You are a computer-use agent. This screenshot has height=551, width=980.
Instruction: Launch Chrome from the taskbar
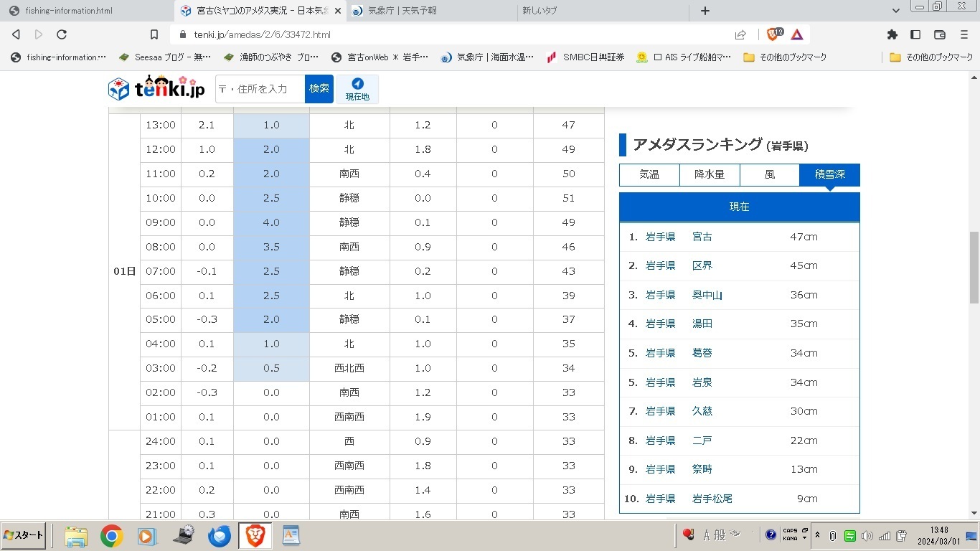(x=111, y=536)
